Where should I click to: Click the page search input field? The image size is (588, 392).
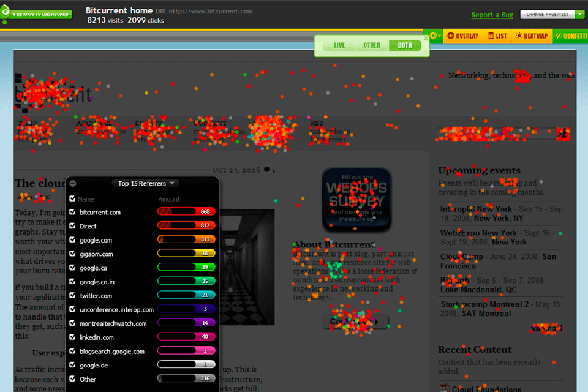click(496, 134)
